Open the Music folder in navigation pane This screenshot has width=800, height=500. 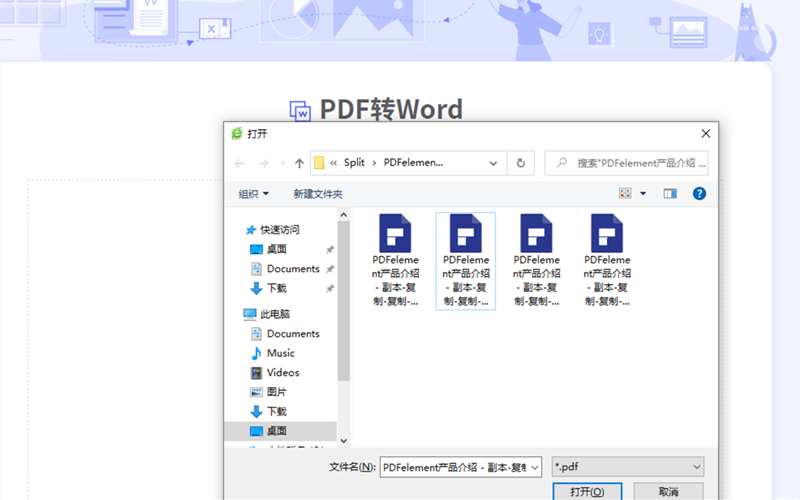[280, 353]
